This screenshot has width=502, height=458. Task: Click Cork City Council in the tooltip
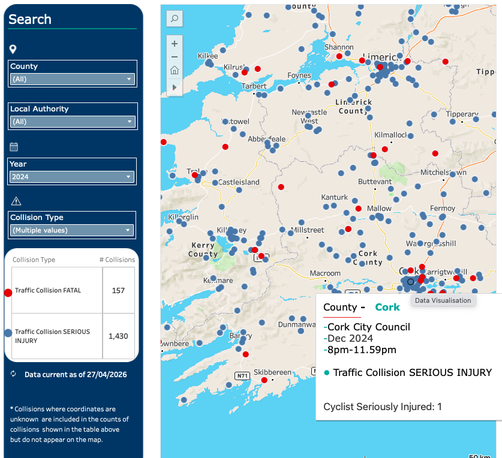click(x=369, y=327)
